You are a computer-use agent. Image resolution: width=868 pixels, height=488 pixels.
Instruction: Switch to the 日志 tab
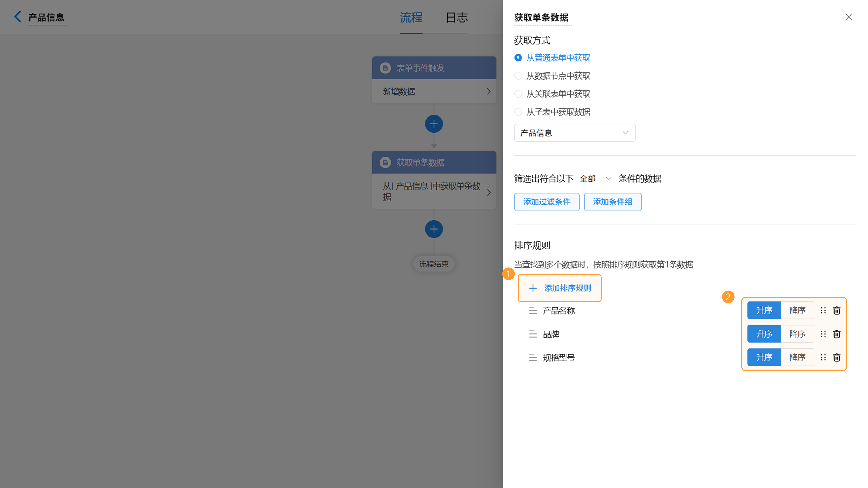coord(457,18)
